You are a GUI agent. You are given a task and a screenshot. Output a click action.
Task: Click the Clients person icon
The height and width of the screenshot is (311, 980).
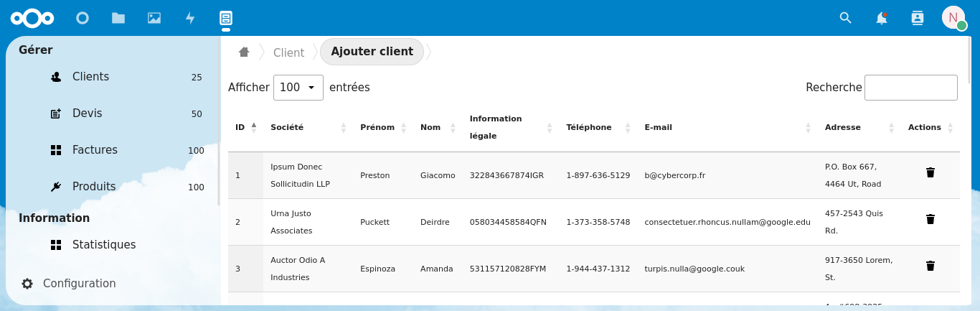(56, 77)
